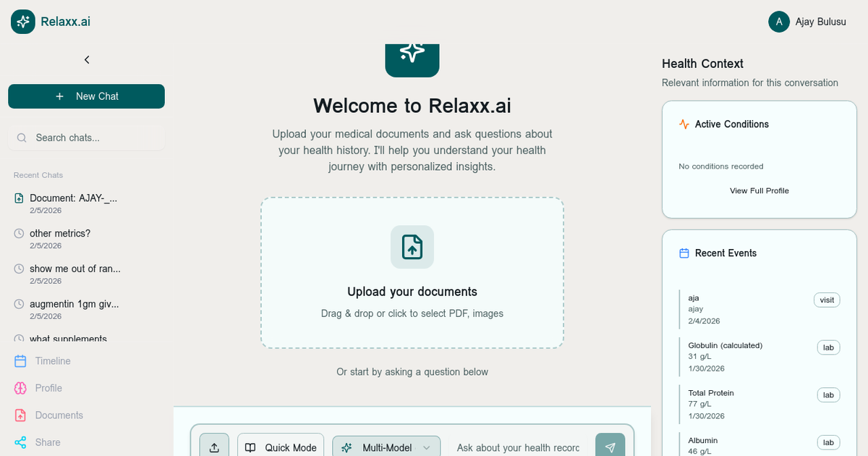Click in the Search chats field

(x=86, y=138)
